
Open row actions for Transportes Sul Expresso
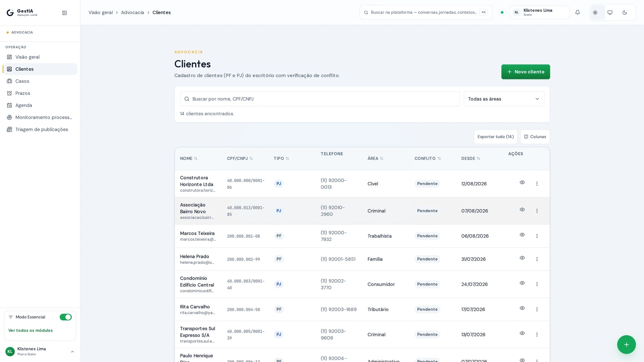[537, 335]
